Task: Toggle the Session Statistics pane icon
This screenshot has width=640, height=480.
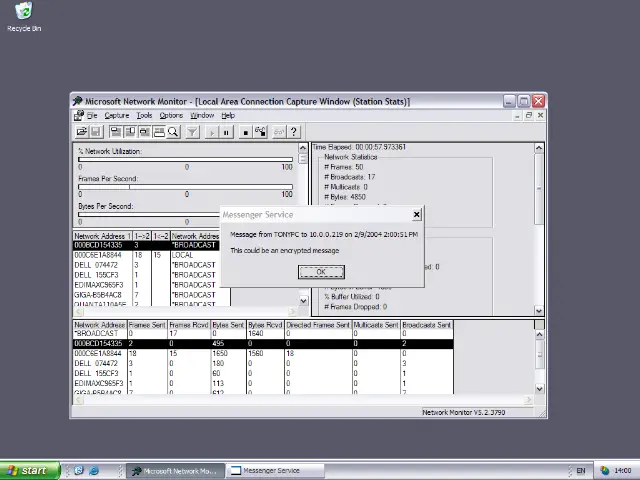Action: (144, 132)
